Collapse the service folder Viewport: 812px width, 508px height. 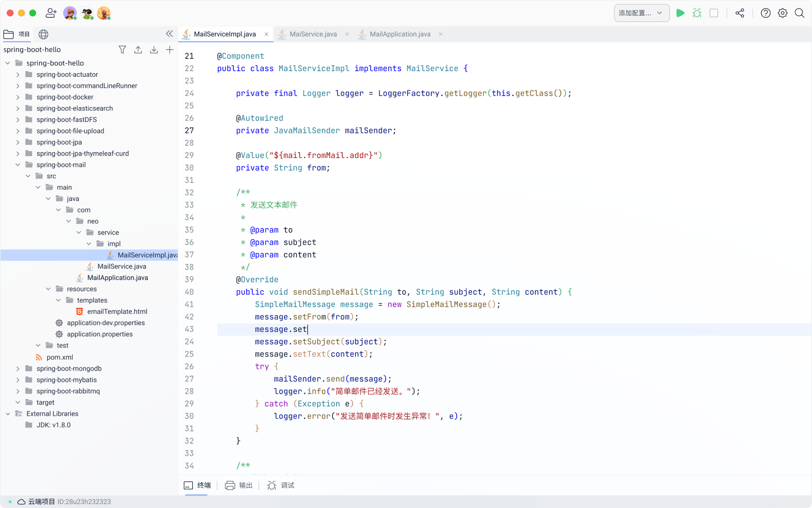click(x=79, y=232)
